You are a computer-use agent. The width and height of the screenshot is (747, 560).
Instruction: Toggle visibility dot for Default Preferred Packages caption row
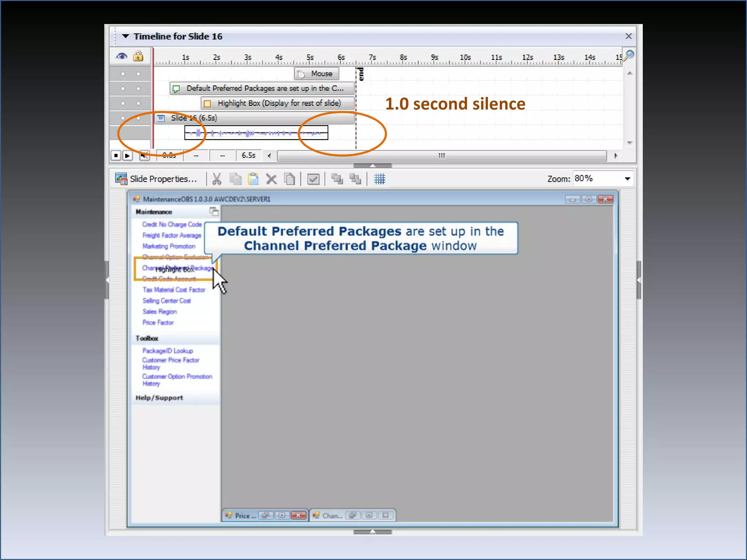pyautogui.click(x=123, y=89)
